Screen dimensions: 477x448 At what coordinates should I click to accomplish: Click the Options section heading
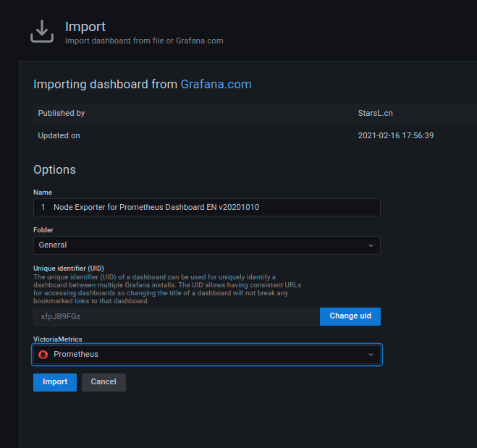(x=54, y=169)
